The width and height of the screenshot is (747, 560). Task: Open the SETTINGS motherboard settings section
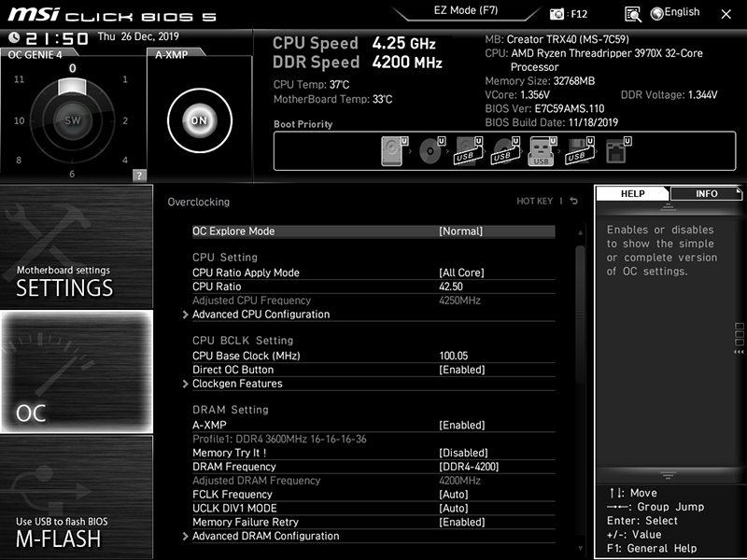coord(77,246)
